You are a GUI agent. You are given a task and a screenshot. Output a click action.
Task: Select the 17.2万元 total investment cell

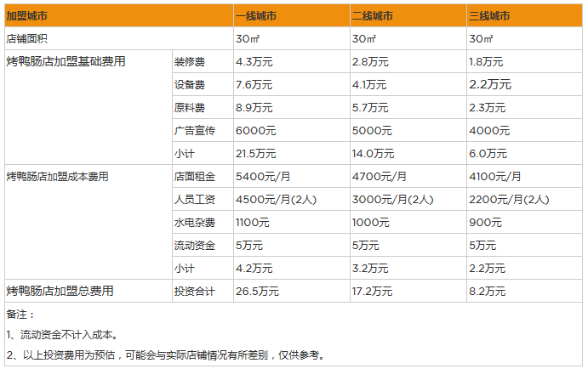373,292
